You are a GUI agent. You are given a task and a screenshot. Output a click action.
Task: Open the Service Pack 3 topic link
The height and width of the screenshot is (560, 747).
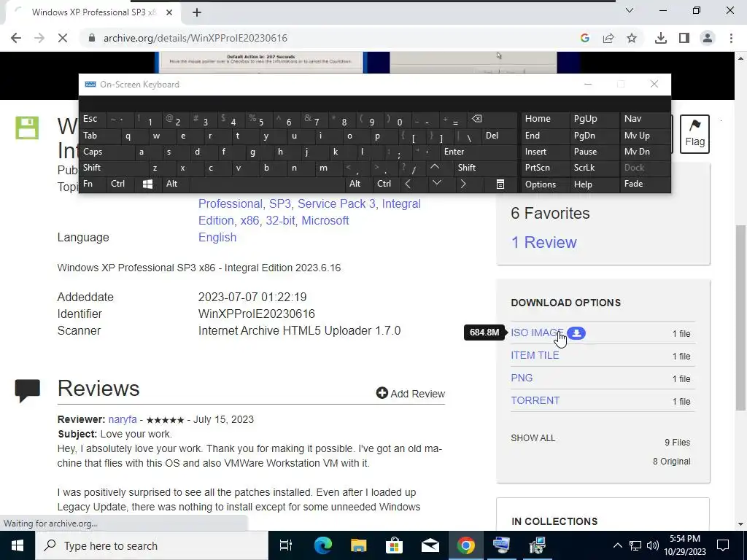click(x=336, y=204)
